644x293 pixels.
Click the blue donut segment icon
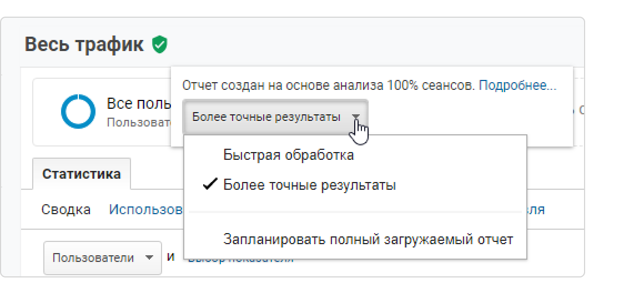pyautogui.click(x=78, y=111)
